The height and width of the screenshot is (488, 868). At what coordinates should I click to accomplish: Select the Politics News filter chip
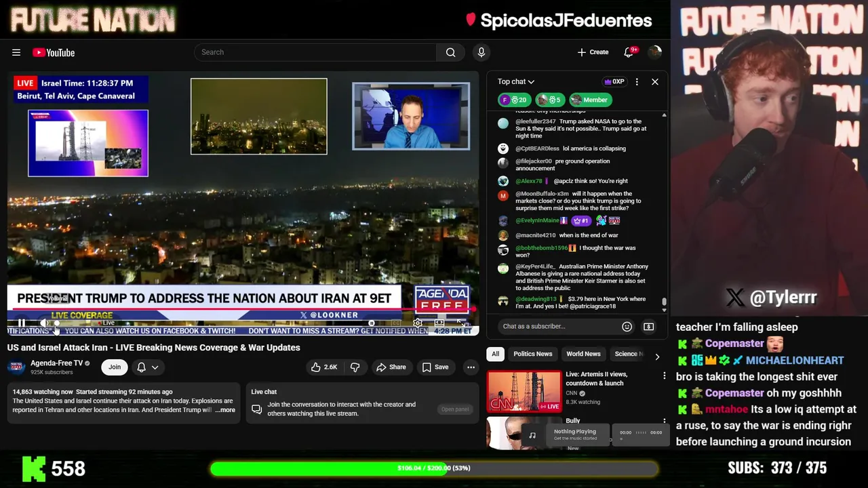[533, 354]
